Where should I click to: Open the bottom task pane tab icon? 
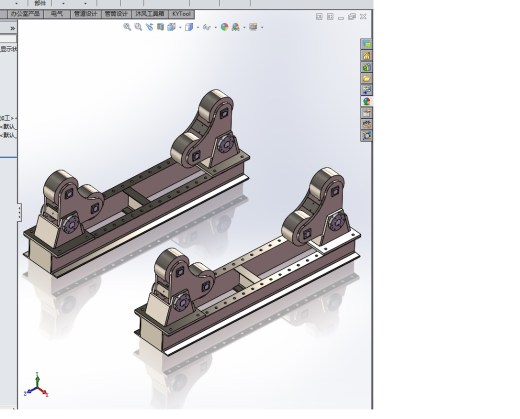[x=366, y=135]
